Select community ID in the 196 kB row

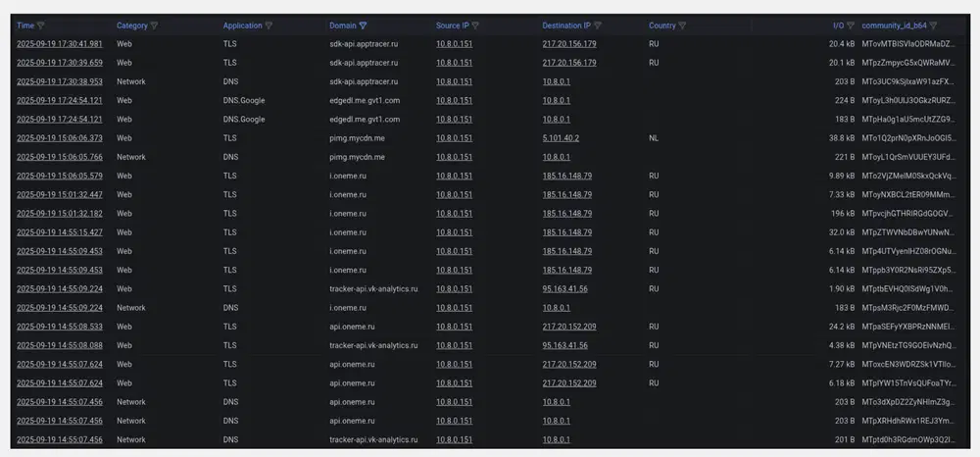click(x=908, y=213)
